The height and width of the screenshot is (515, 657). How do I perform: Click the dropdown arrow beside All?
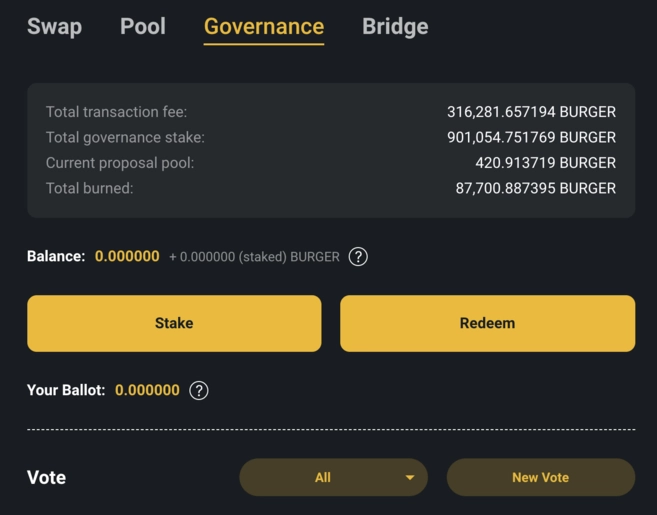pyautogui.click(x=409, y=478)
